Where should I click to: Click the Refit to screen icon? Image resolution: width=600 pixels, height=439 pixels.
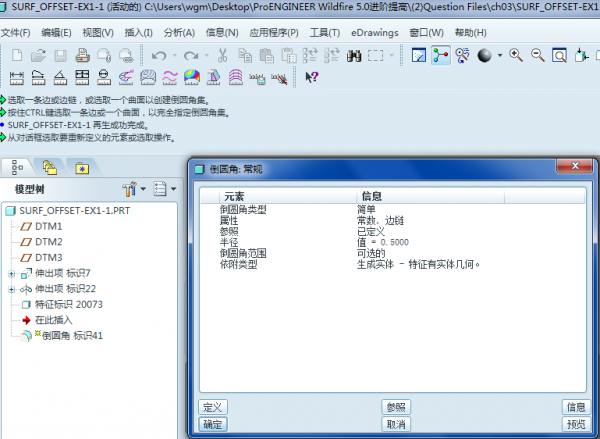point(559,55)
